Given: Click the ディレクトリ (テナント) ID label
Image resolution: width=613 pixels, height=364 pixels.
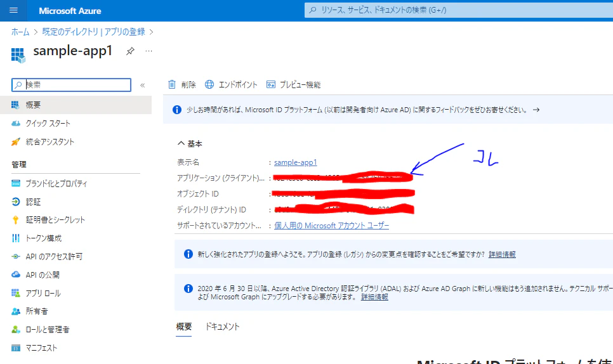Looking at the screenshot, I should [211, 210].
